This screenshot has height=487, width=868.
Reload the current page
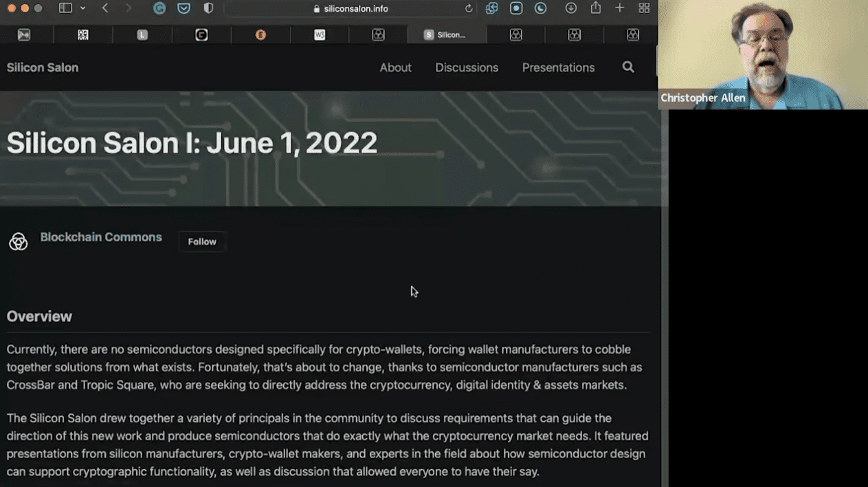click(x=469, y=9)
